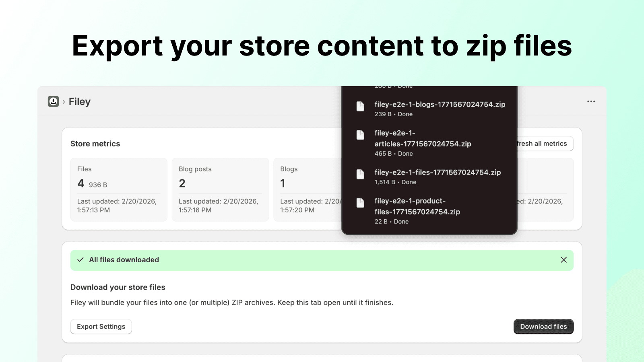Image resolution: width=644 pixels, height=362 pixels.
Task: Select the Files metric card
Action: coord(119,189)
